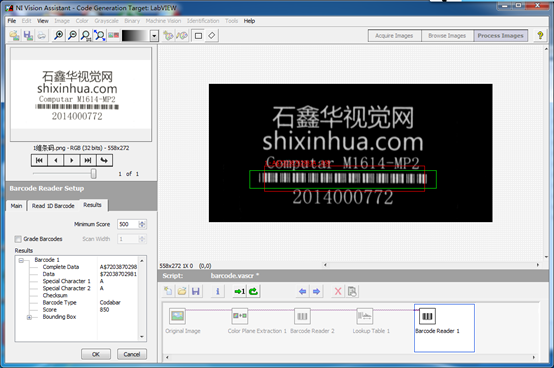Delete selected step with red X icon
This screenshot has width=554, height=368.
338,291
